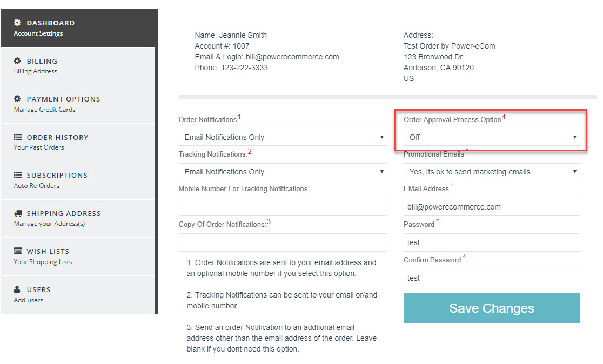Click the Payment Options gear icon
This screenshot has height=364, width=603.
click(x=17, y=99)
